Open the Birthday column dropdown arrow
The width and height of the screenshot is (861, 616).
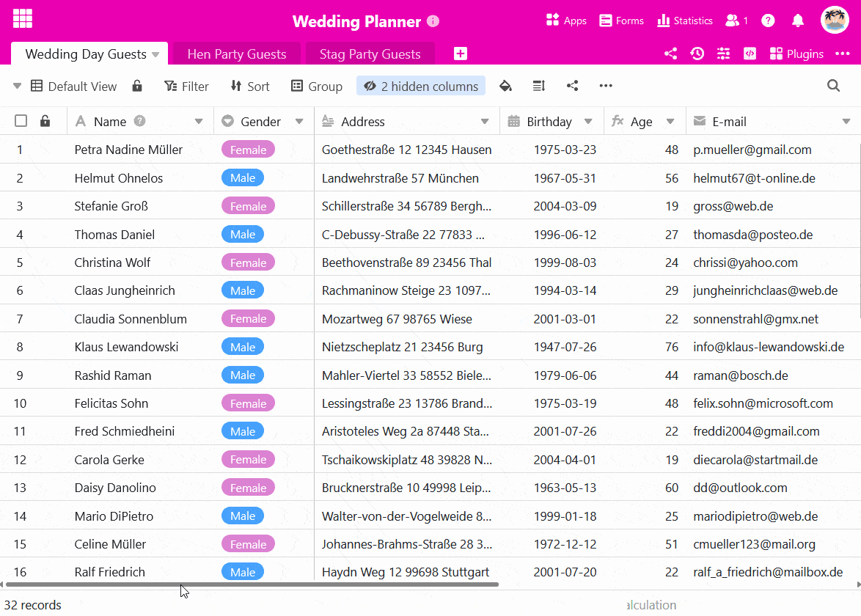tap(588, 122)
